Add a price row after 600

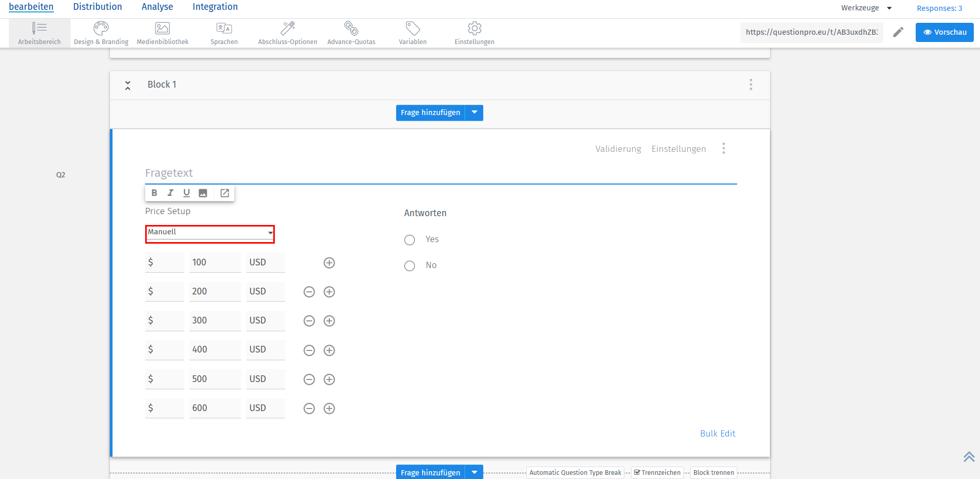329,408
